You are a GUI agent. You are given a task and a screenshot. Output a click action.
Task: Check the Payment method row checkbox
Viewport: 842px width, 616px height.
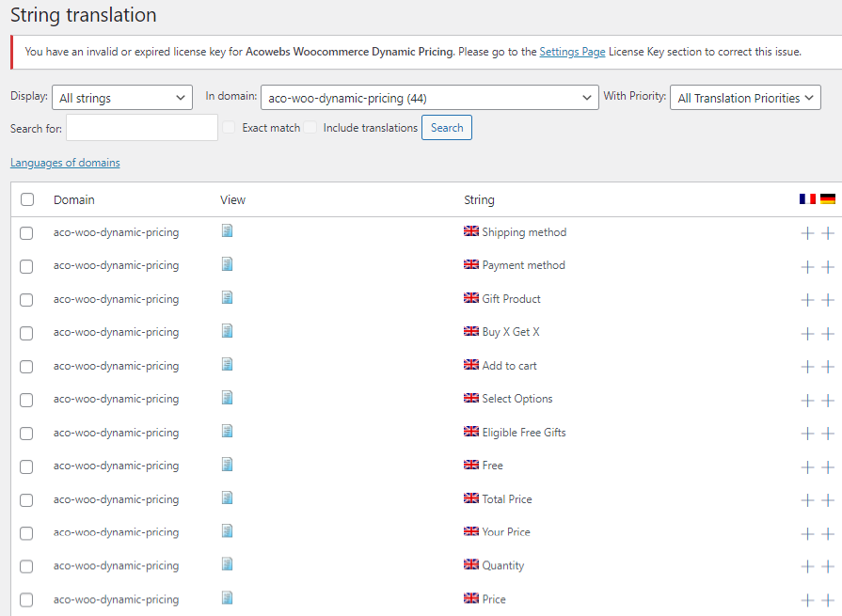26,267
